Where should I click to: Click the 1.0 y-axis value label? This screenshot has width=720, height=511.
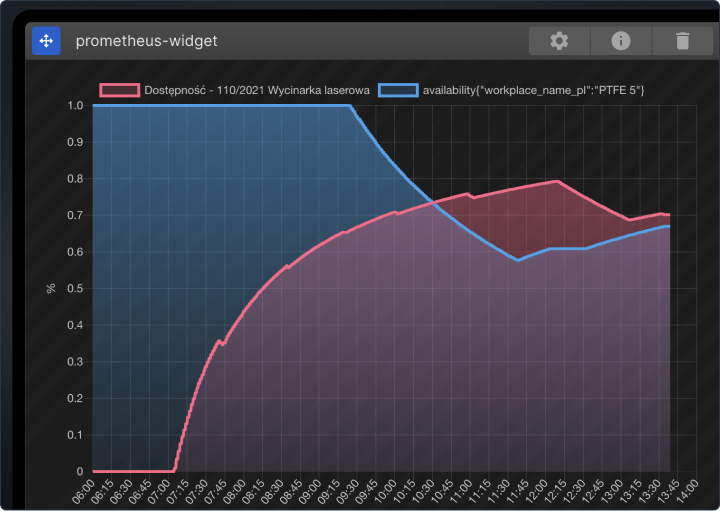(x=76, y=105)
